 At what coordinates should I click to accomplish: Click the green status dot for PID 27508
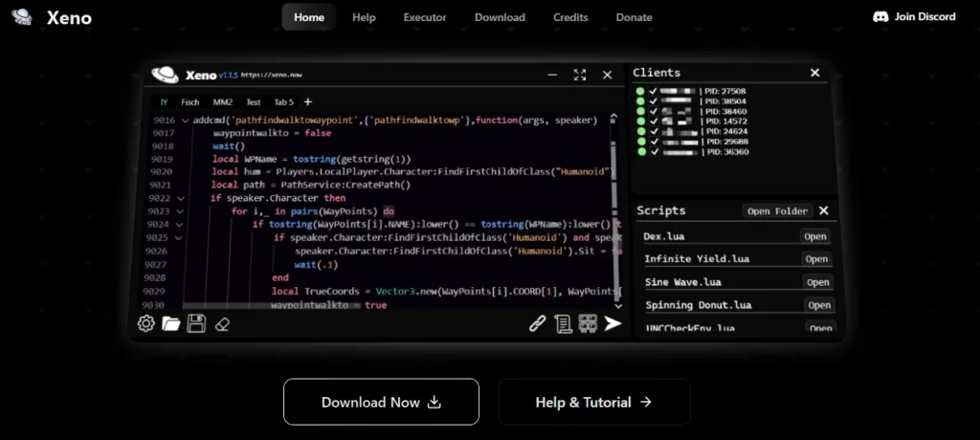[640, 91]
